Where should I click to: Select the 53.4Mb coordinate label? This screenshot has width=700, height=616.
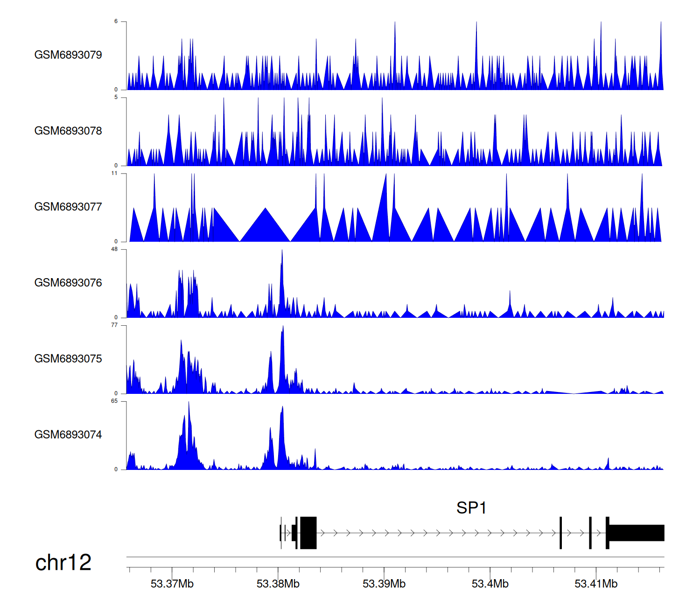490,584
